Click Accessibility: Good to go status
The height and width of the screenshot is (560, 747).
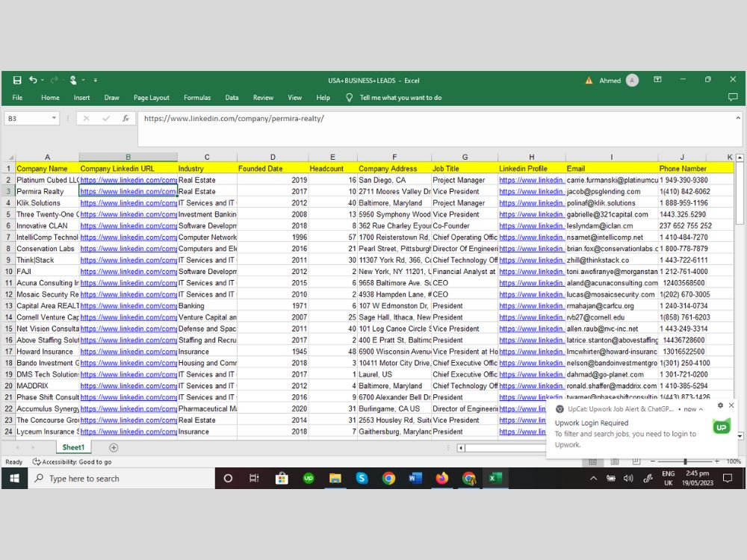tap(72, 462)
